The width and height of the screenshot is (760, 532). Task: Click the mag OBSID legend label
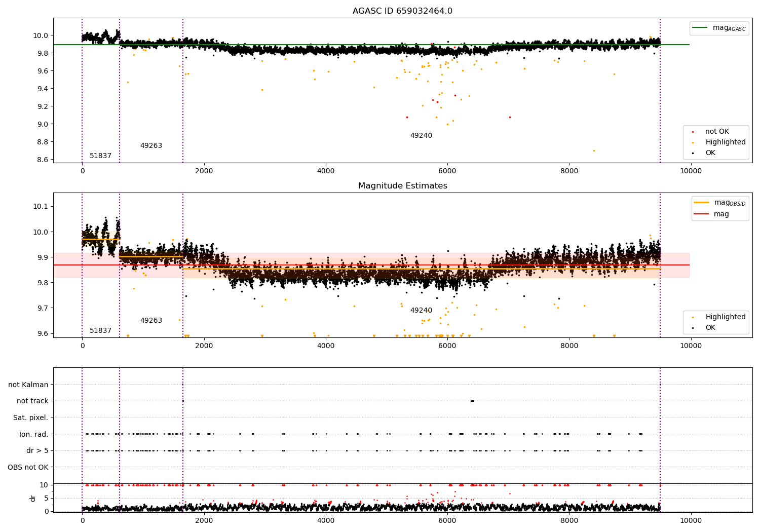coord(730,203)
